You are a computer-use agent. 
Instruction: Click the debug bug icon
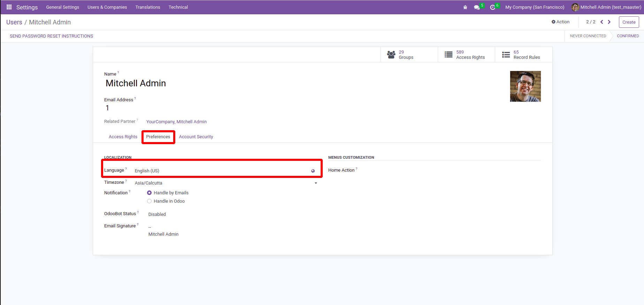click(465, 7)
